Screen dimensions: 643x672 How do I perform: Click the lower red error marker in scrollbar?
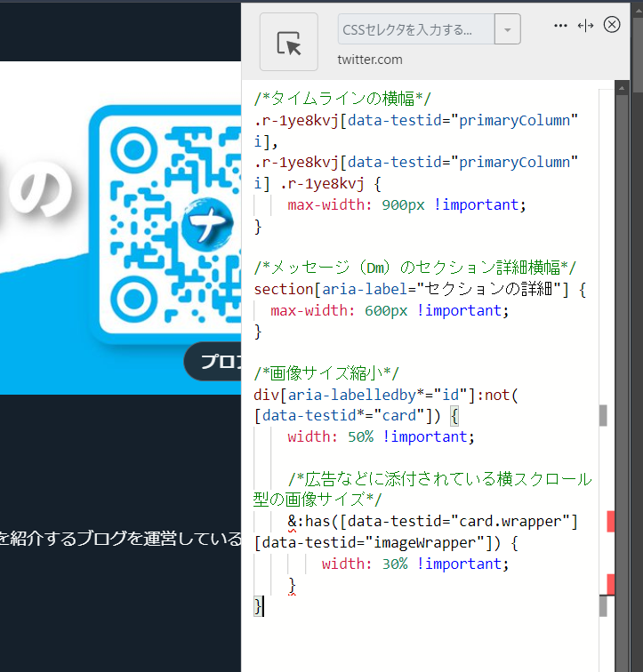(610, 584)
